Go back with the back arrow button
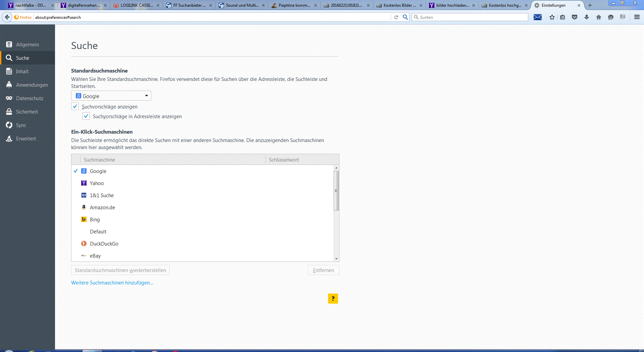Viewport: 644px width, 352px height. point(7,17)
